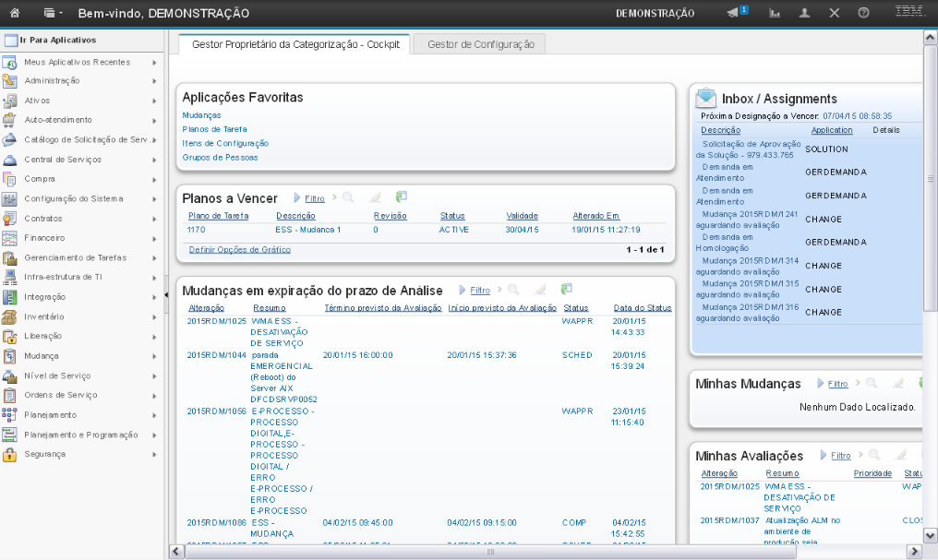Expand the Ordens de Serviço submenu

[154, 395]
